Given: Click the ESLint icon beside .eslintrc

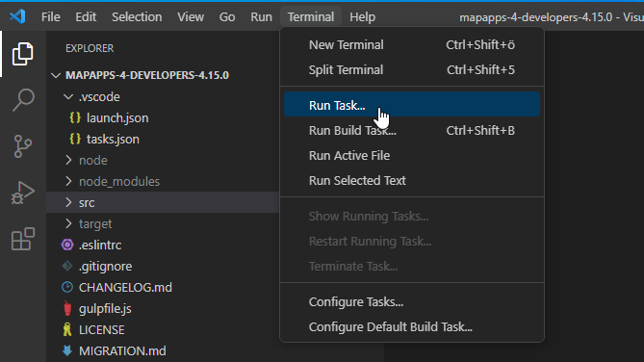Looking at the screenshot, I should [67, 245].
